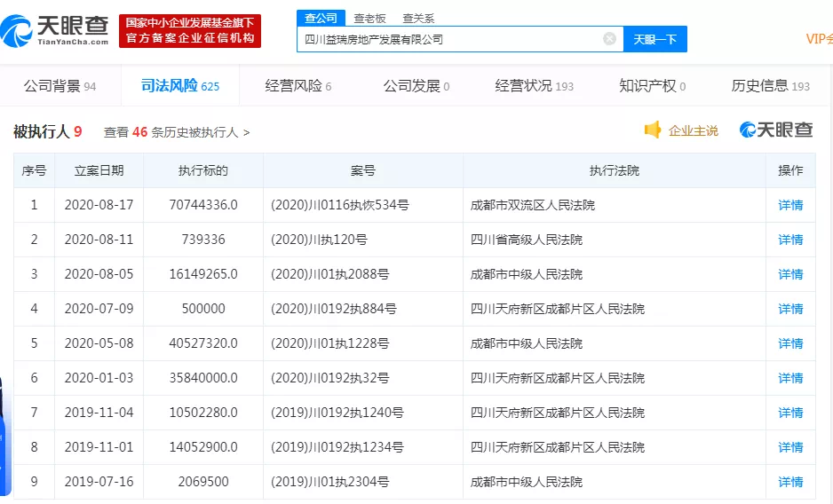This screenshot has height=504, width=833.
Task: Click the 企业主说 speaker icon
Action: click(x=653, y=130)
